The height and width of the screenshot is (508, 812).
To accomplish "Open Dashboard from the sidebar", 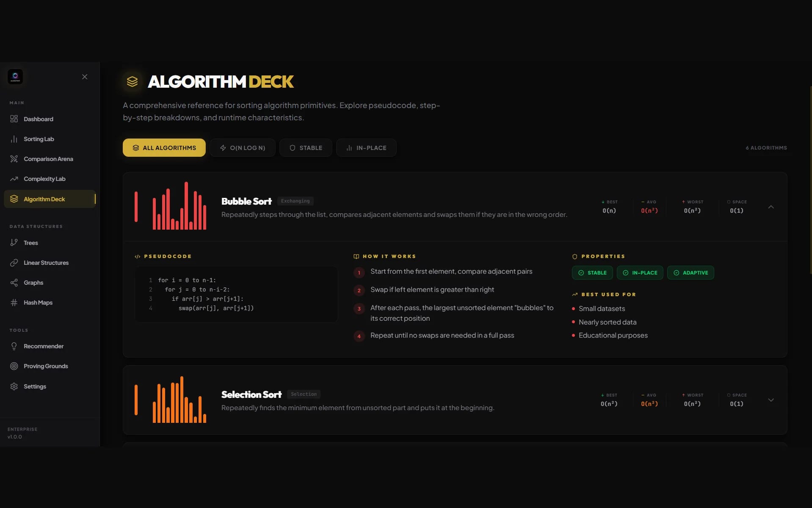I will click(x=50, y=119).
